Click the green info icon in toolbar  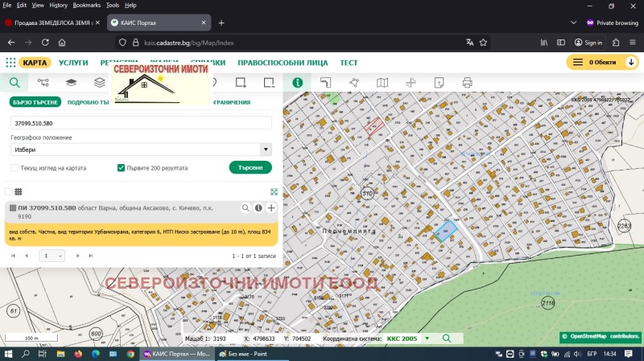click(x=297, y=82)
